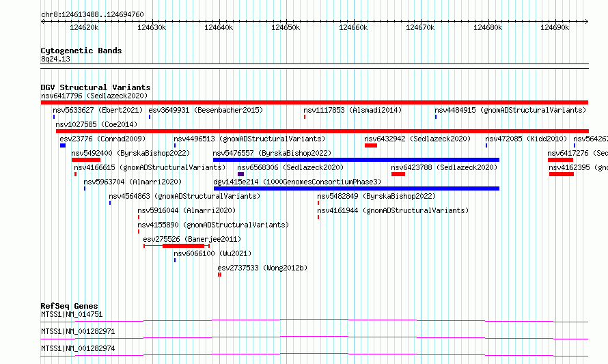Click the nsv6417796 (Sedlazeck2020) variant label

coord(94,96)
